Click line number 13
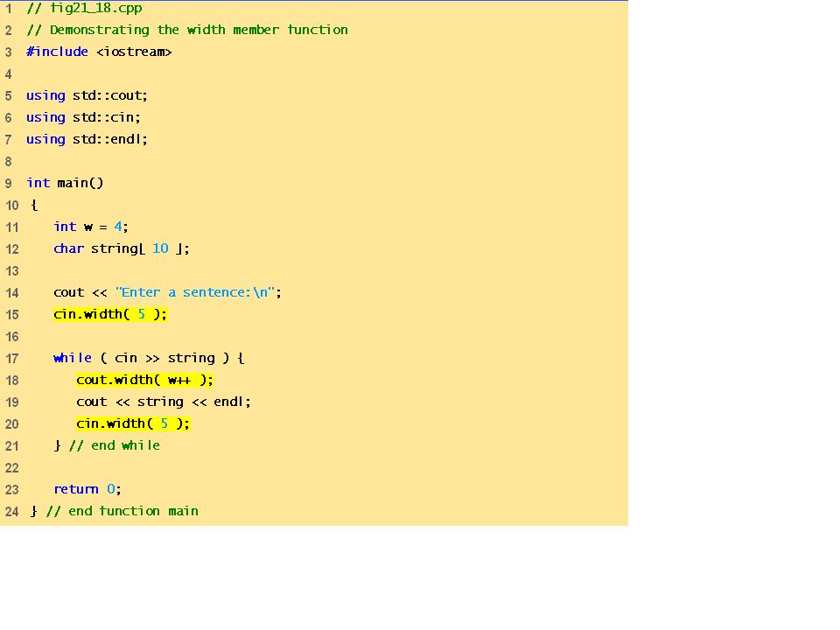840x630 pixels. coord(11,271)
